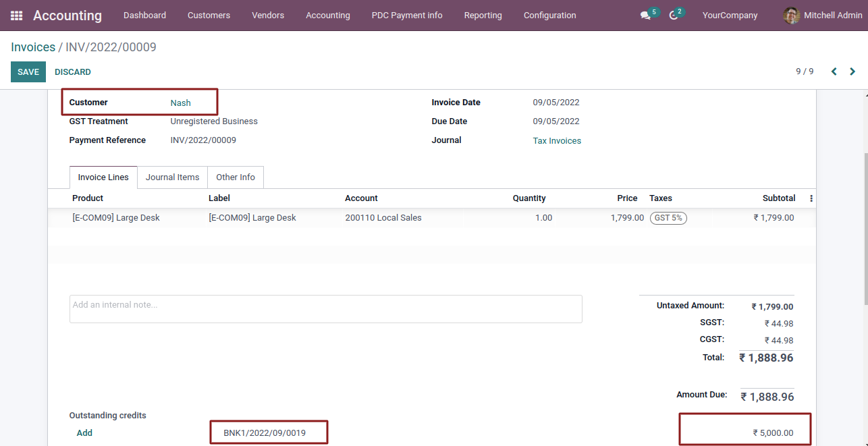Click the DISCARD button
This screenshot has height=446, width=868.
point(73,72)
